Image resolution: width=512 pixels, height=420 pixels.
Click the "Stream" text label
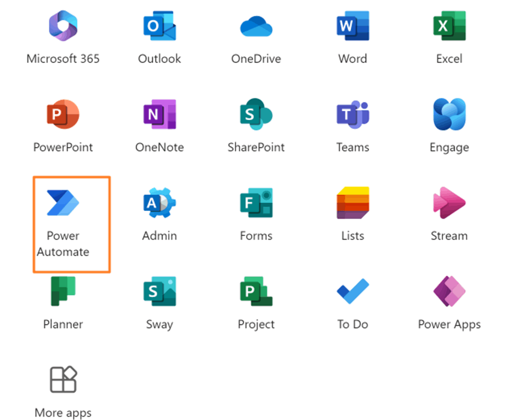[450, 236]
